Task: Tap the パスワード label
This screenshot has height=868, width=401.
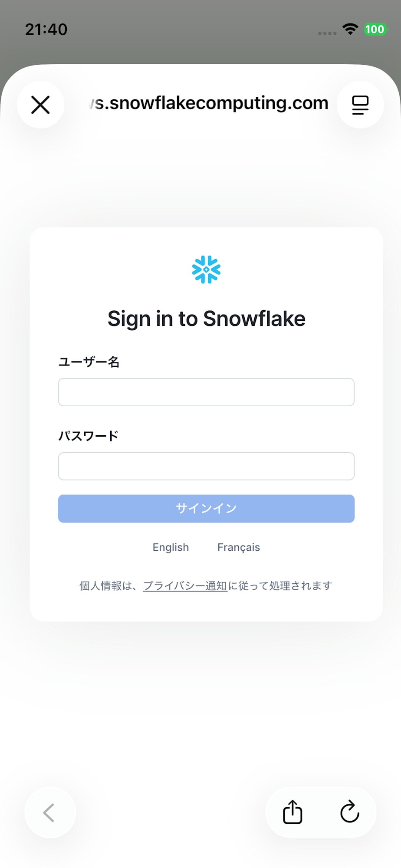Action: pyautogui.click(x=89, y=436)
